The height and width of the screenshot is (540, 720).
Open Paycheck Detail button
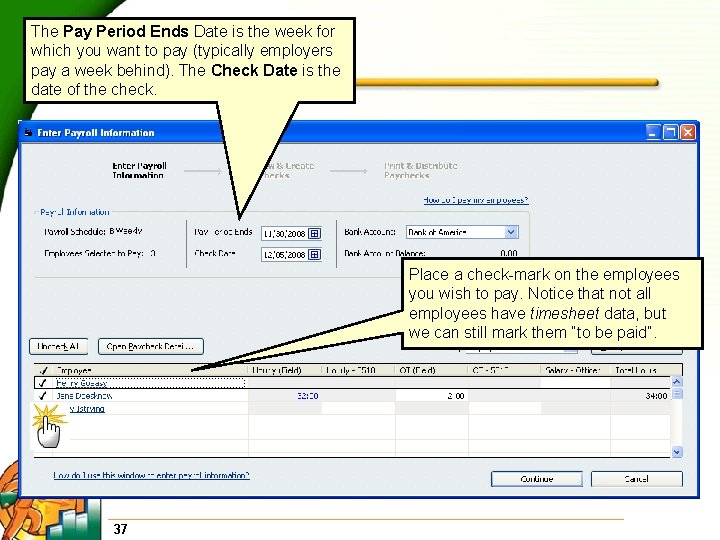[151, 347]
